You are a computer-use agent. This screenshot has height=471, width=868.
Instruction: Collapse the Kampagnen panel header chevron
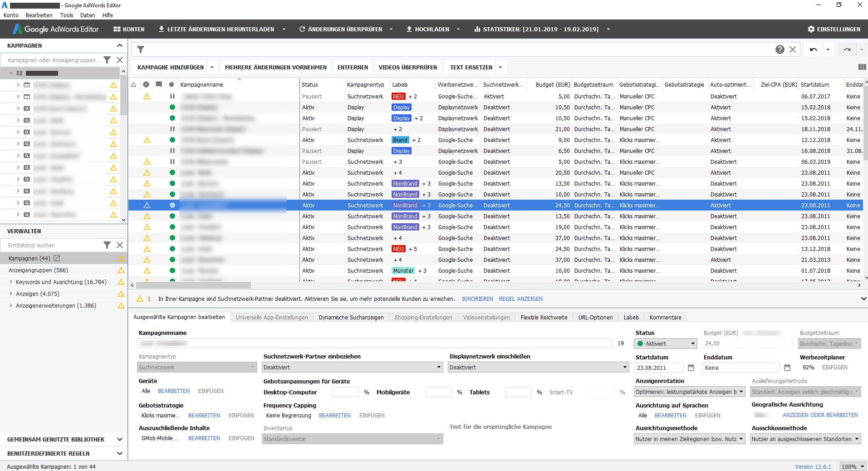point(120,45)
